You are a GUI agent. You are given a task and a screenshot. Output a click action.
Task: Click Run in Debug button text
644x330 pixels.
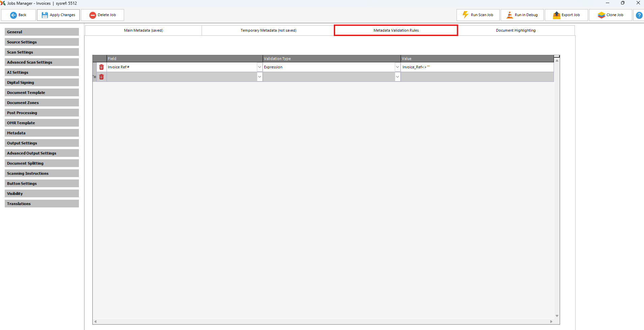pos(526,15)
